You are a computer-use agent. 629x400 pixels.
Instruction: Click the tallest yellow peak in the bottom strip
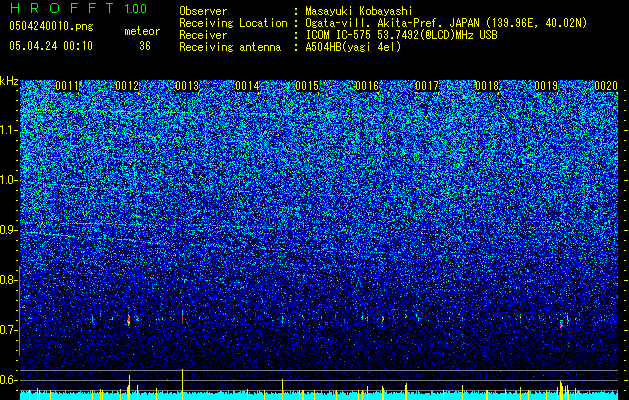tap(183, 384)
